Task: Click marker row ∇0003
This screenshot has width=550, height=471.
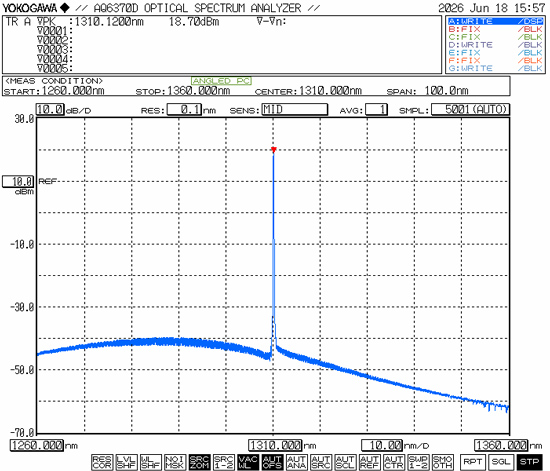Action: click(x=55, y=49)
